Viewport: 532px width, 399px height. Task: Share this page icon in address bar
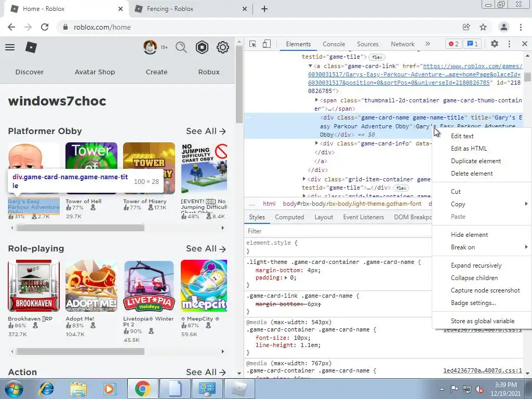click(x=467, y=27)
